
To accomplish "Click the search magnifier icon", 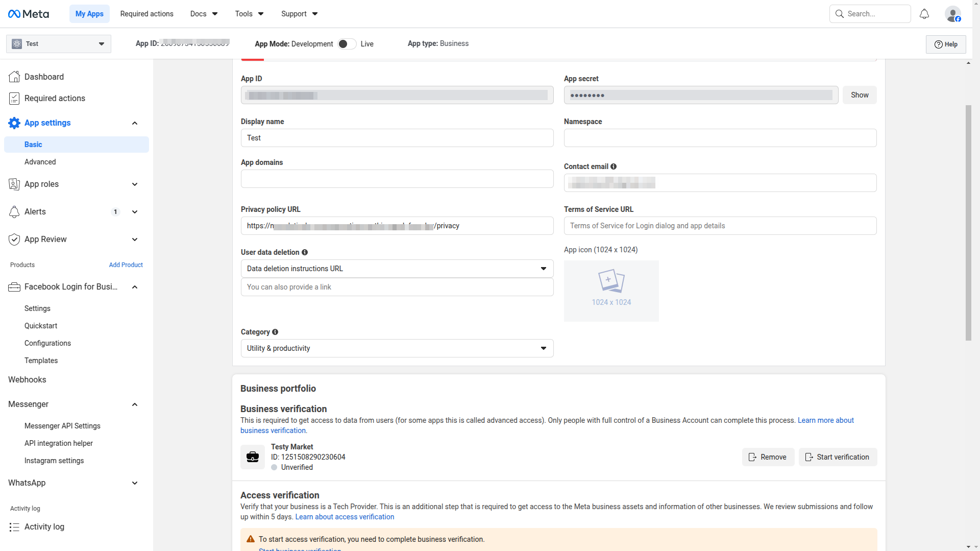I will [x=840, y=14].
